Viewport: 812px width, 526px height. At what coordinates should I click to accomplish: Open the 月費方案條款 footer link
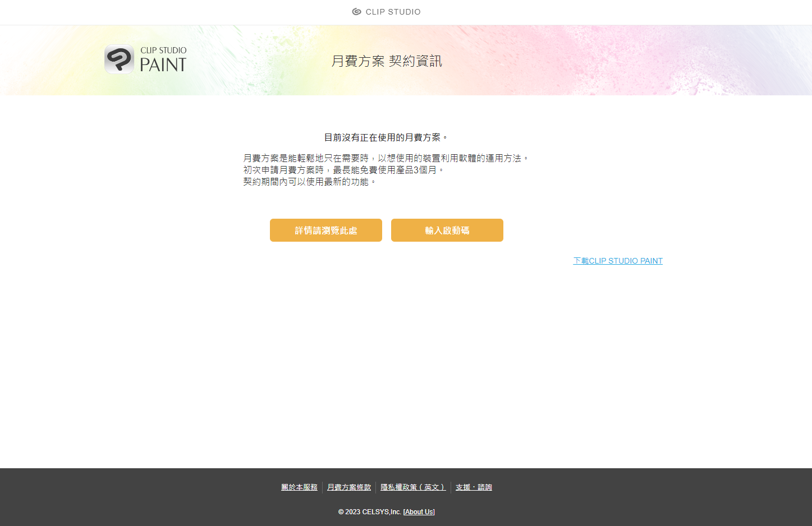coord(349,487)
